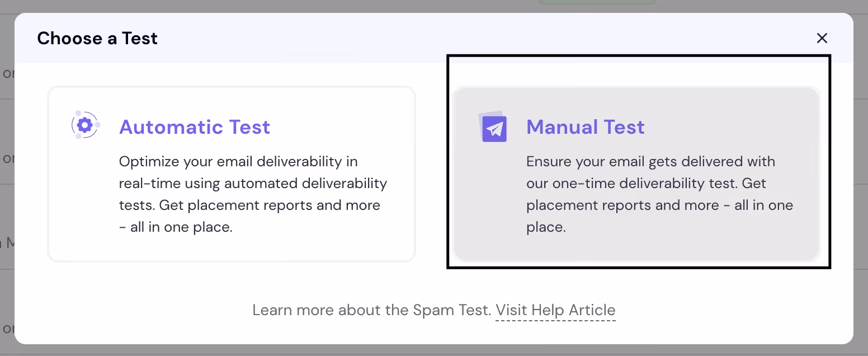Choose the Automatic Test card

pos(232,174)
